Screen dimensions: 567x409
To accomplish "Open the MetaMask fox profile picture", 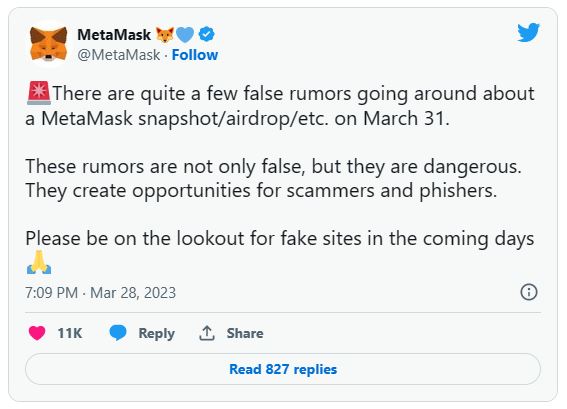I will 48,44.
